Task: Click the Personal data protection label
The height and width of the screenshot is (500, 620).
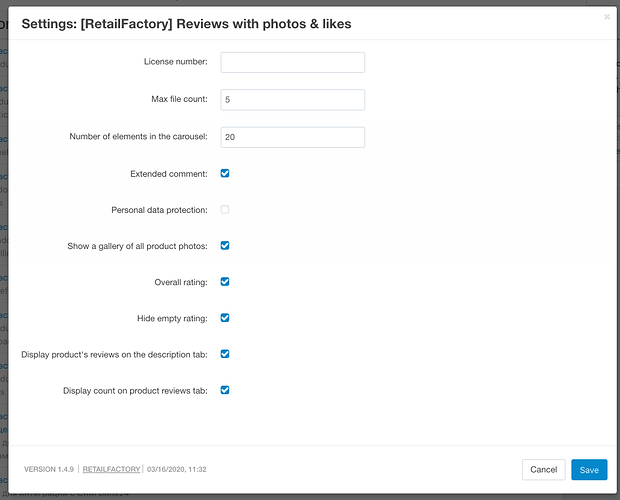Action: [x=159, y=210]
